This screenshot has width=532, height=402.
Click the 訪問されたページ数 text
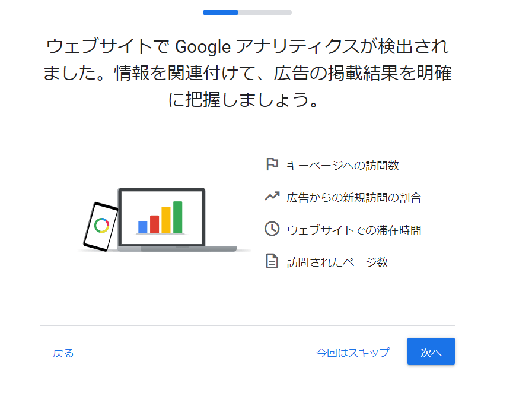point(337,262)
